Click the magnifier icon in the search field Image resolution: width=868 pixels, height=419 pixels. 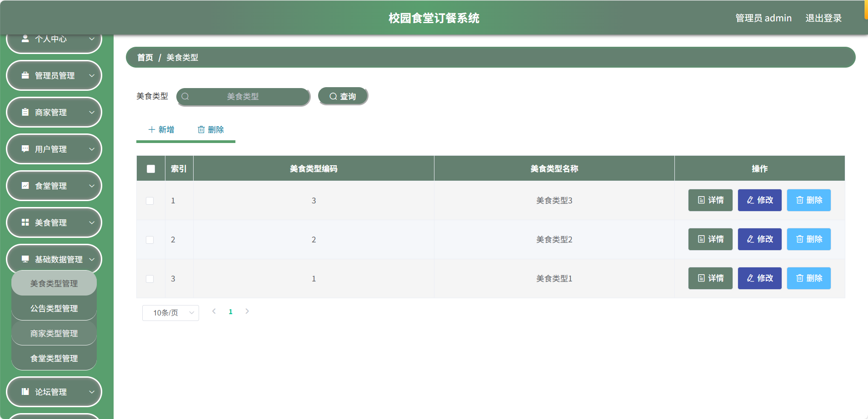click(x=185, y=96)
